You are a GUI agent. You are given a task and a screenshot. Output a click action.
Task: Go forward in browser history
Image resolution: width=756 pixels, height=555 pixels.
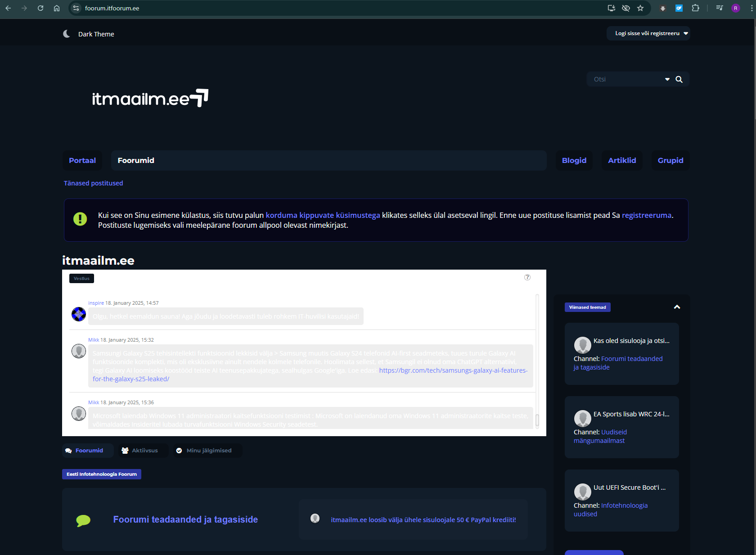pyautogui.click(x=24, y=8)
